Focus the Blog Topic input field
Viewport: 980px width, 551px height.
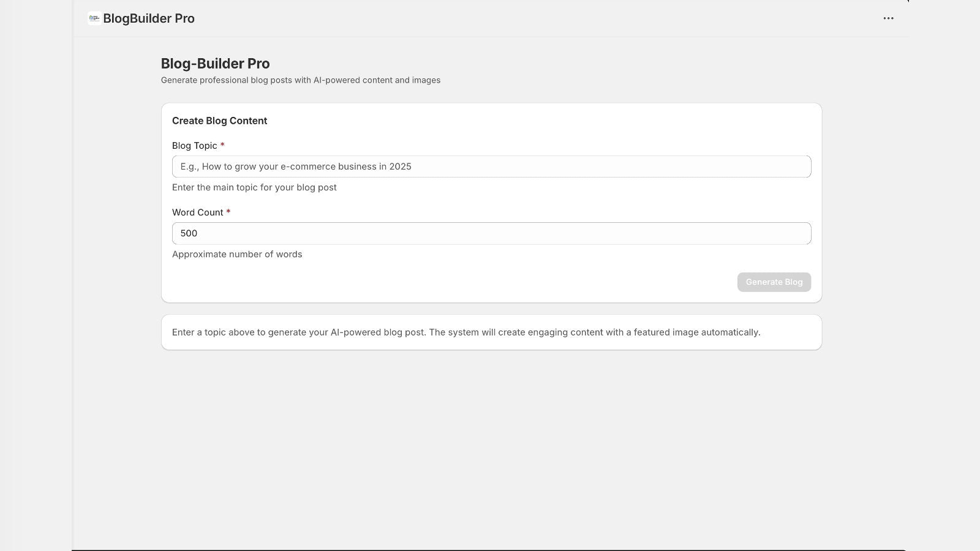pos(490,166)
